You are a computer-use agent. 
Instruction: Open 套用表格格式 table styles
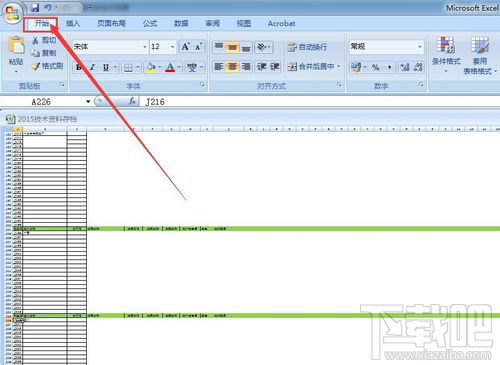tap(479, 55)
